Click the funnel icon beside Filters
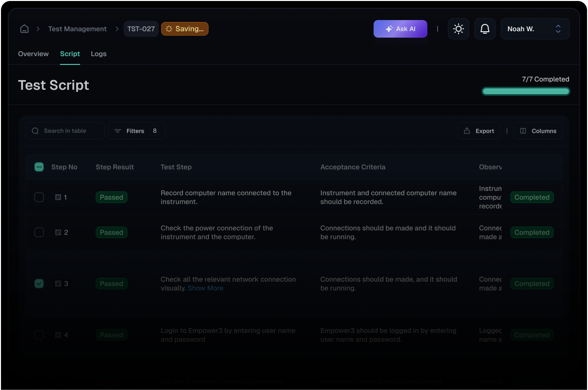Screen dimensions: 588x390 117,130
